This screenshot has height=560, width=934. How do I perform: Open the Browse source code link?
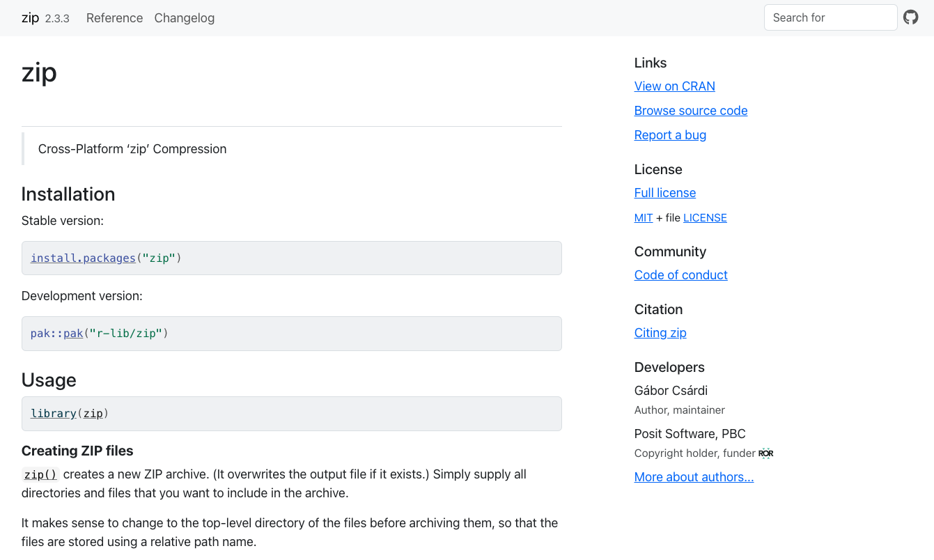click(690, 111)
